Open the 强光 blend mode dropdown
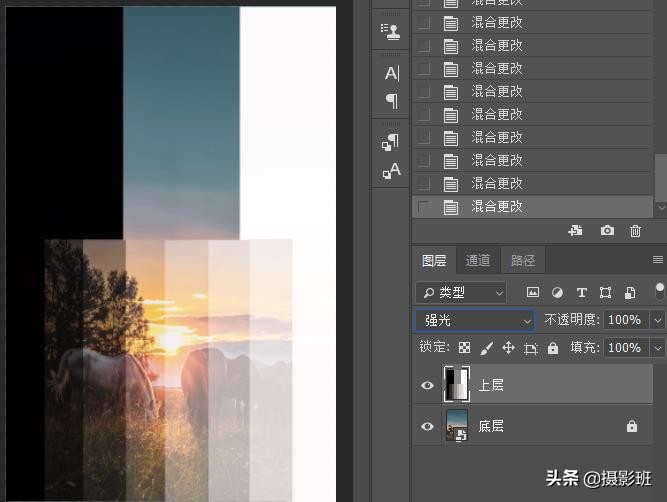 click(x=475, y=320)
